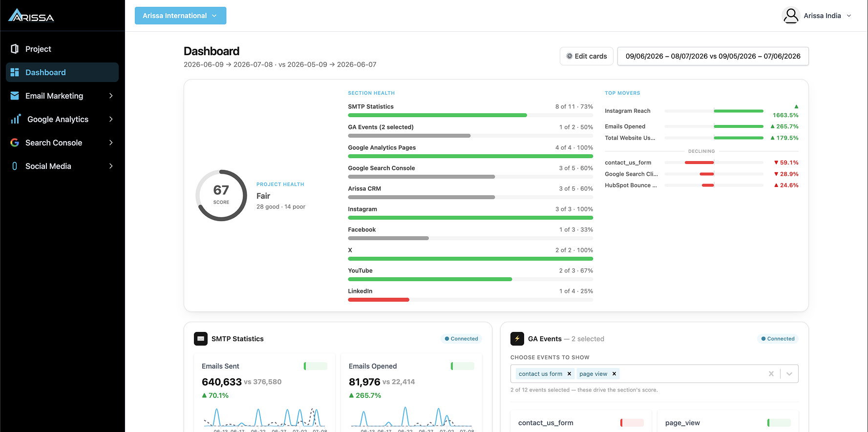Image resolution: width=868 pixels, height=432 pixels.
Task: Click the YouTube section health label
Action: [360, 270]
